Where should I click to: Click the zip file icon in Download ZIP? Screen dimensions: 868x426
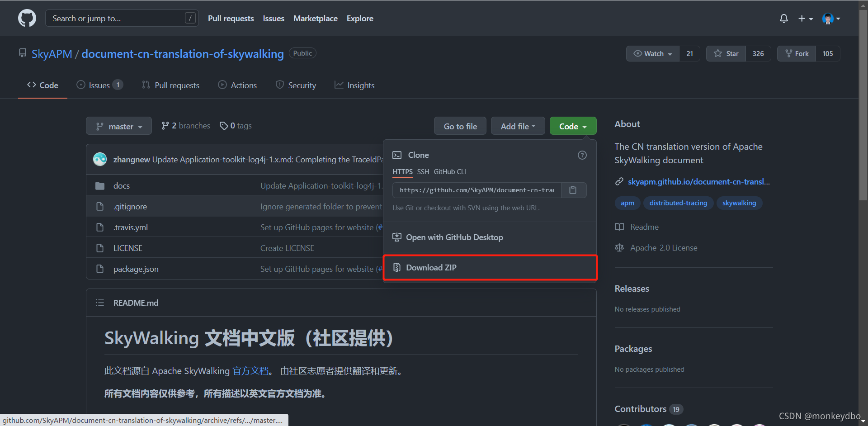pyautogui.click(x=397, y=268)
